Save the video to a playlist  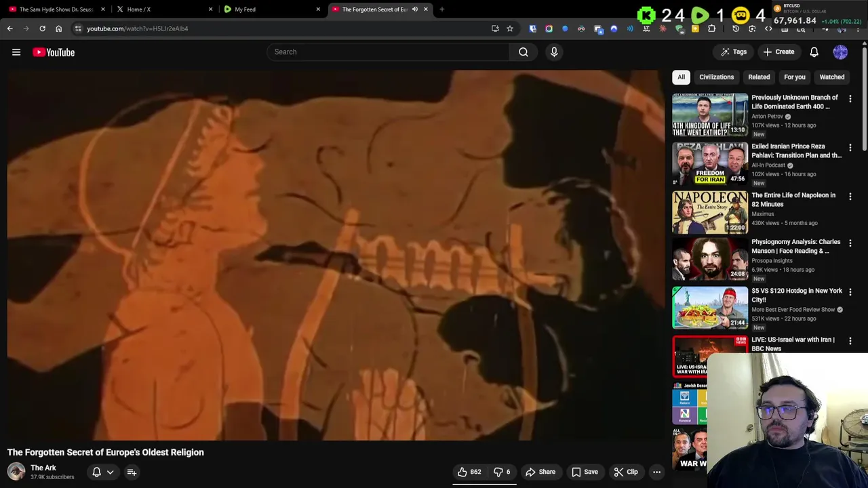585,472
